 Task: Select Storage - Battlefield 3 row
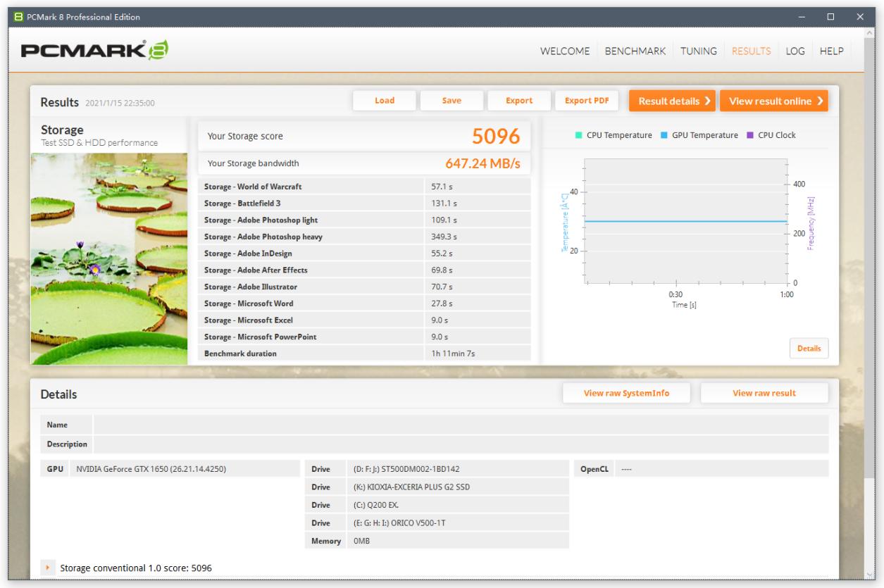pyautogui.click(x=365, y=203)
